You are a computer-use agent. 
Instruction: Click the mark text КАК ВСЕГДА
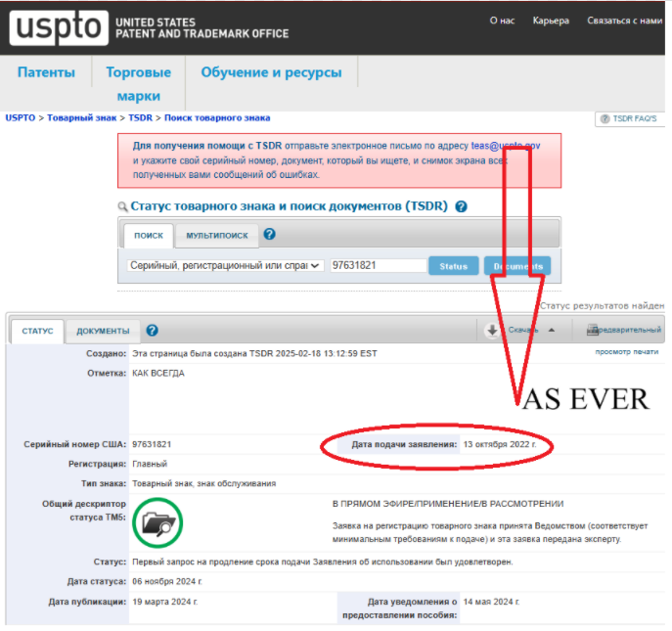[x=158, y=374]
